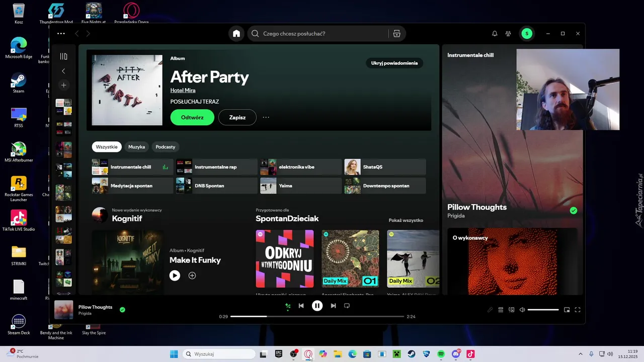The image size is (644, 362).
Task: Open the ShataQS shortcut tile
Action: pos(385,167)
